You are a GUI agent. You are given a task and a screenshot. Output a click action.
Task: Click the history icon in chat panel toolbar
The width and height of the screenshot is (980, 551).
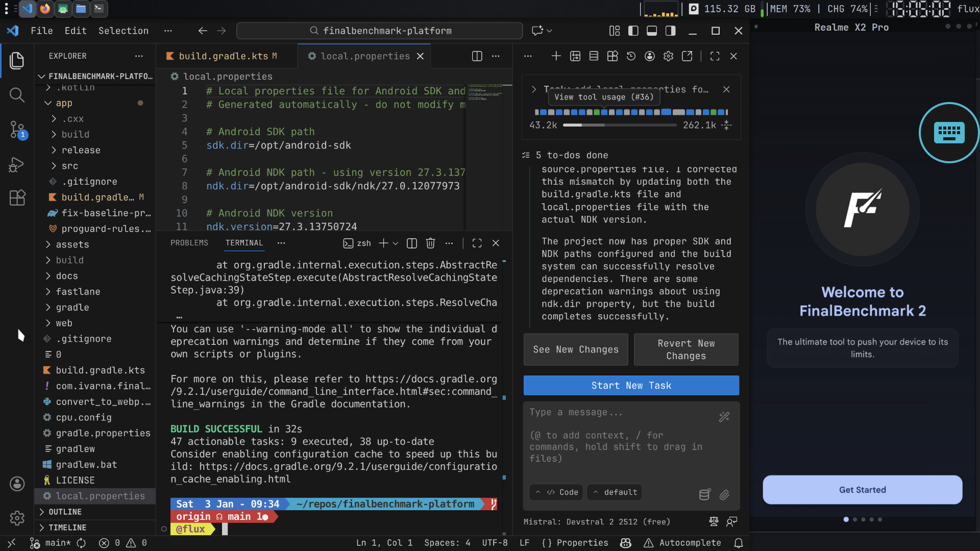click(631, 56)
